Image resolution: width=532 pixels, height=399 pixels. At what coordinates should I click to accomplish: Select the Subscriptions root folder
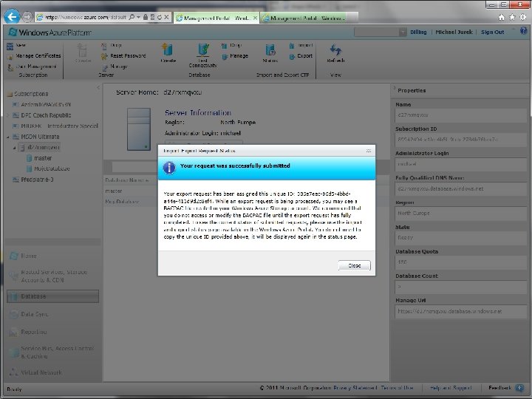point(31,94)
